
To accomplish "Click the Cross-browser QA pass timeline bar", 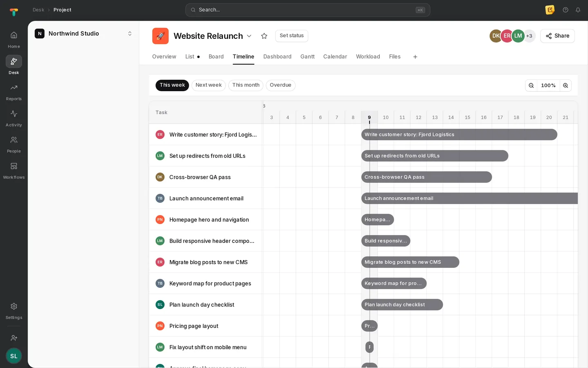I will pos(427,177).
